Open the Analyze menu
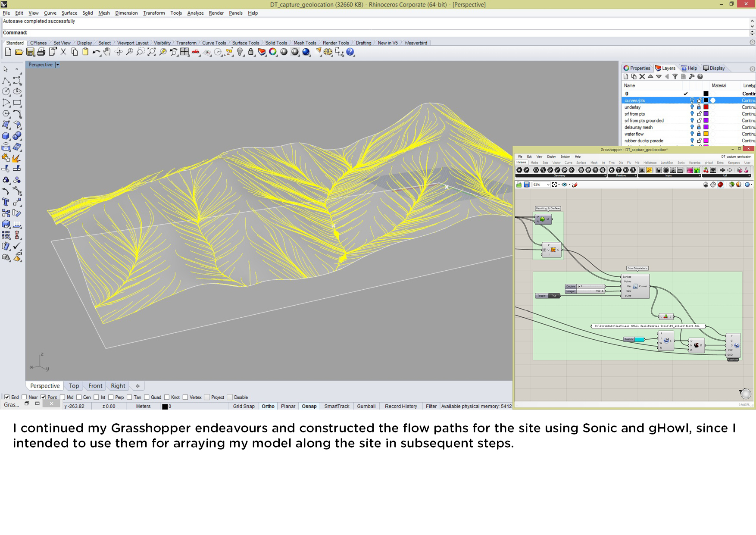The height and width of the screenshot is (535, 756). click(x=195, y=13)
